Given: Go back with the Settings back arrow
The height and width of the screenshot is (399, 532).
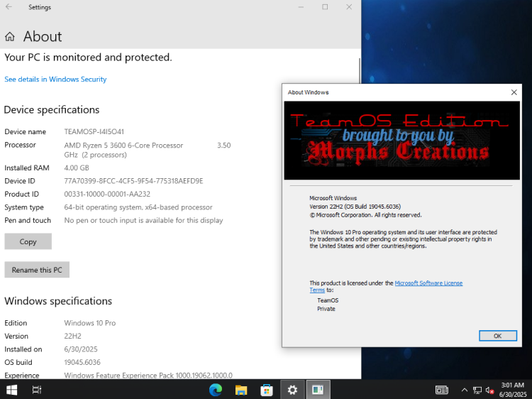Looking at the screenshot, I should tap(9, 7).
